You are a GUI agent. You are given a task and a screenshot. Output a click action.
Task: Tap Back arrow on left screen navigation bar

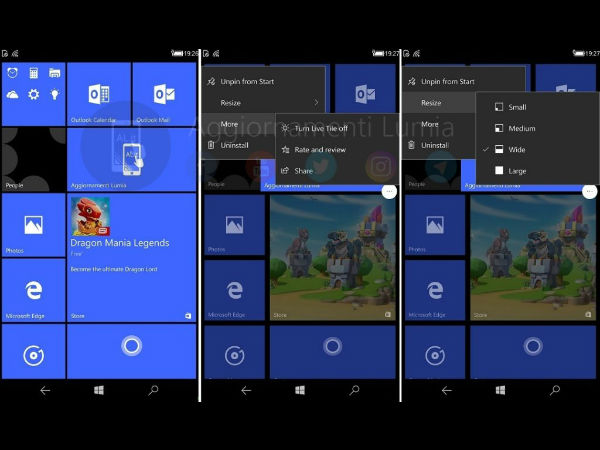tap(45, 390)
